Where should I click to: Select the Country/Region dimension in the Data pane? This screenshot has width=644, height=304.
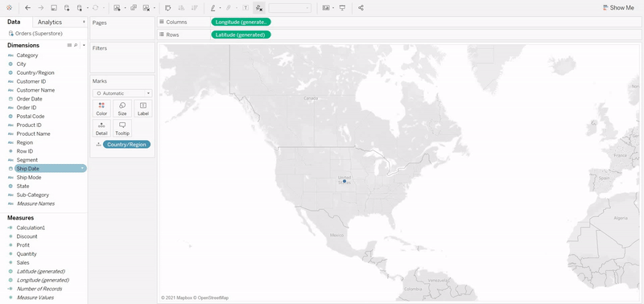coord(35,72)
